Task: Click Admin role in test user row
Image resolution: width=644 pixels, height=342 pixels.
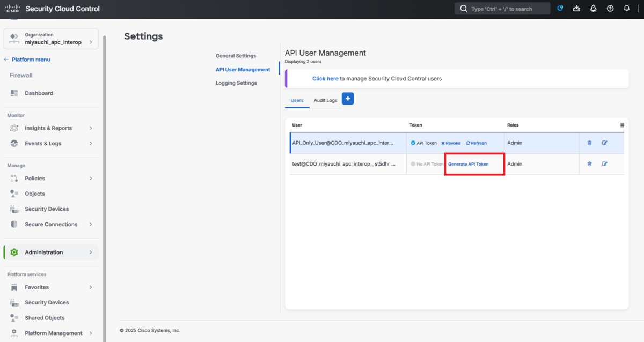Action: pyautogui.click(x=515, y=164)
